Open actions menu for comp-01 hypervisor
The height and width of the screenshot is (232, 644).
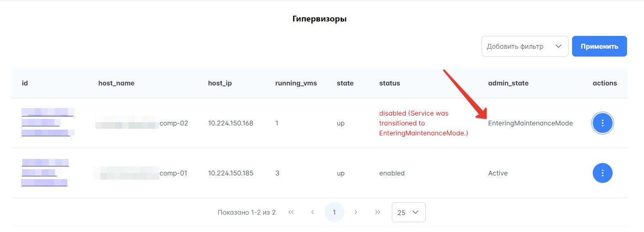[602, 173]
